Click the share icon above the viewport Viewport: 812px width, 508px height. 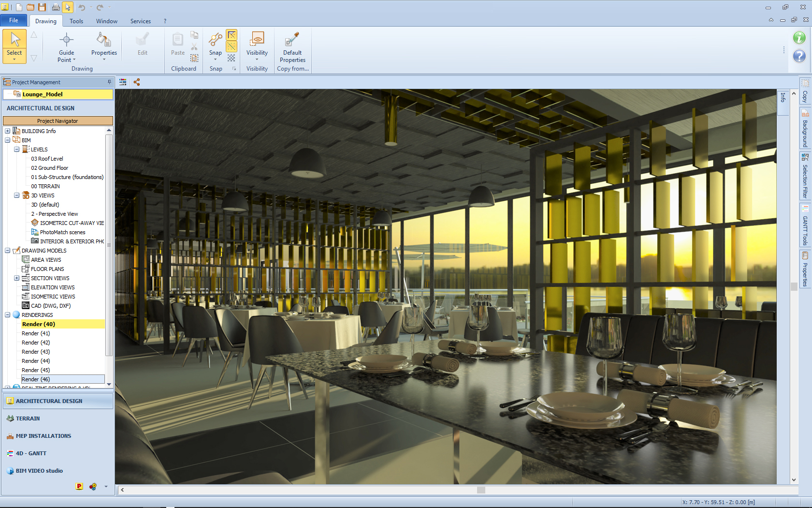tap(137, 82)
